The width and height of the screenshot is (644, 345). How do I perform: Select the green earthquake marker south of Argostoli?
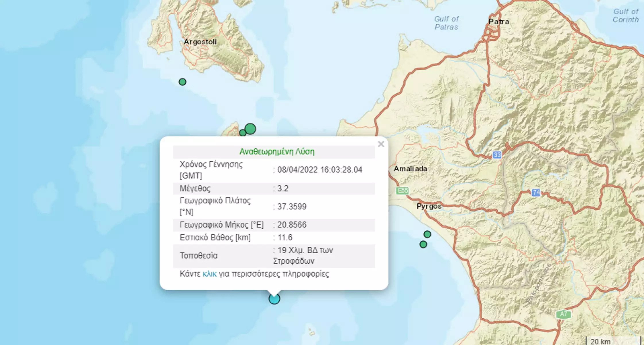pyautogui.click(x=182, y=82)
